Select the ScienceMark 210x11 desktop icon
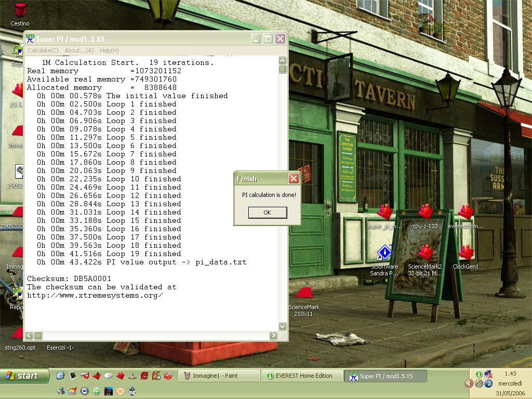This screenshot has height=399, width=532. coord(303,302)
